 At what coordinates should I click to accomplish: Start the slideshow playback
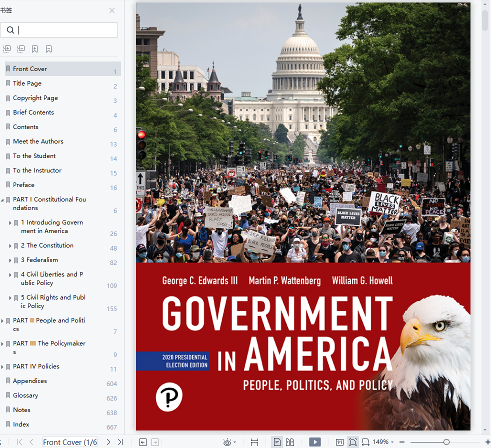(315, 442)
